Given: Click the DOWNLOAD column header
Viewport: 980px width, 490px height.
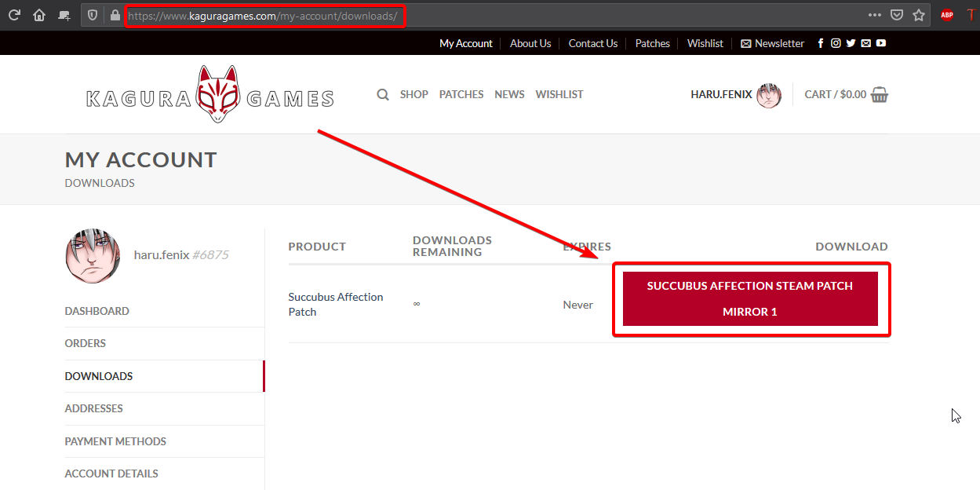Looking at the screenshot, I should click(851, 247).
